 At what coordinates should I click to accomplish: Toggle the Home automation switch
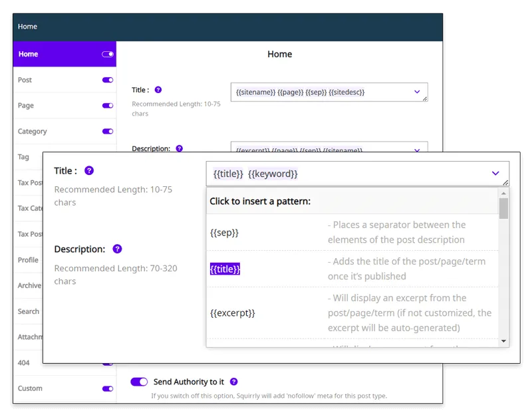click(107, 55)
